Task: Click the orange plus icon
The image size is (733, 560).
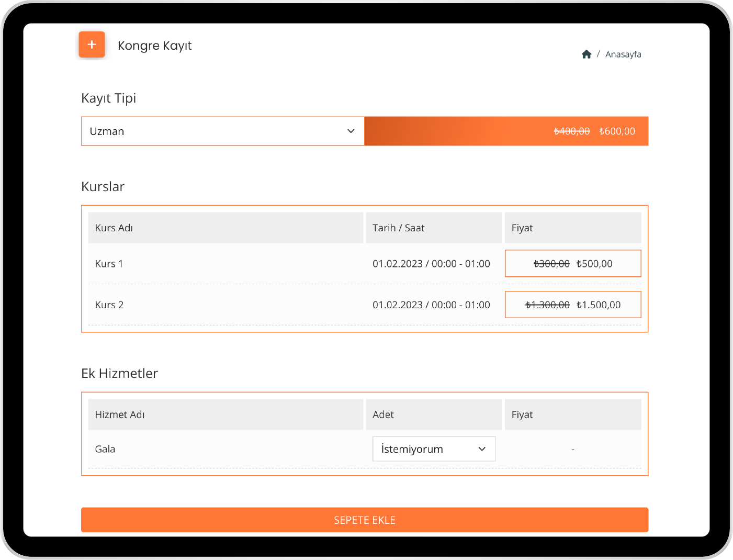Action: click(92, 44)
